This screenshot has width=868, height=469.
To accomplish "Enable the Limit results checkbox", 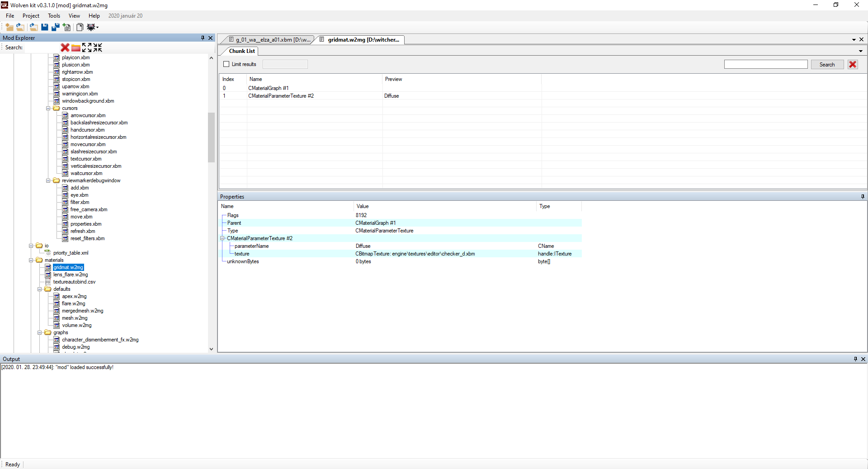I will tap(226, 64).
